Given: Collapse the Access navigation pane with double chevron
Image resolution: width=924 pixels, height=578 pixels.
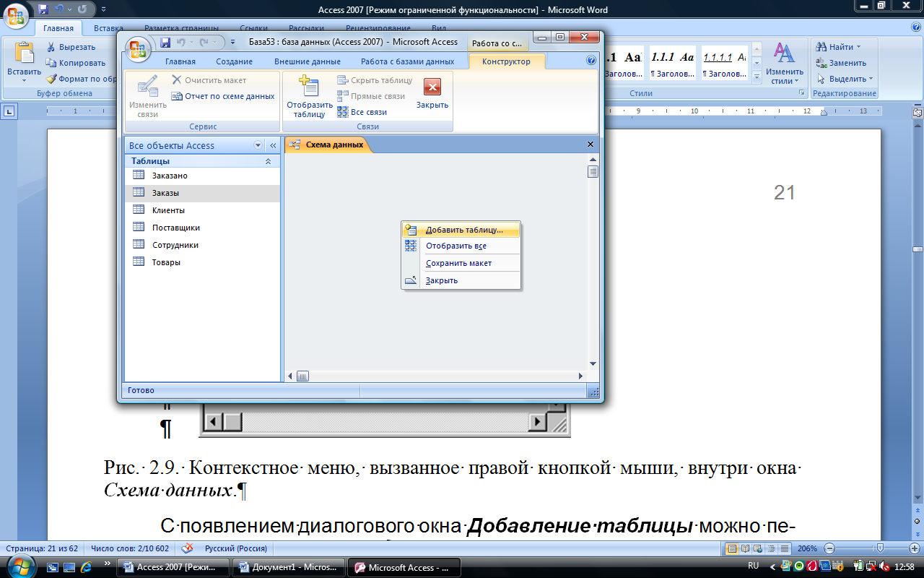Looking at the screenshot, I should click(273, 145).
